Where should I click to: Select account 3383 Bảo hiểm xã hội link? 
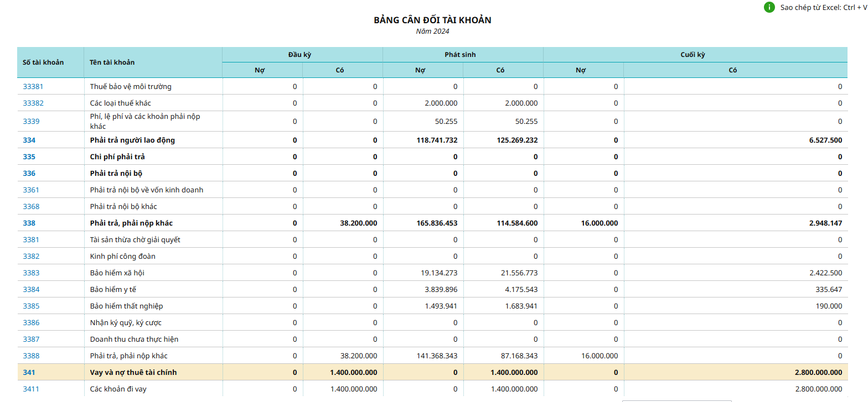[30, 273]
